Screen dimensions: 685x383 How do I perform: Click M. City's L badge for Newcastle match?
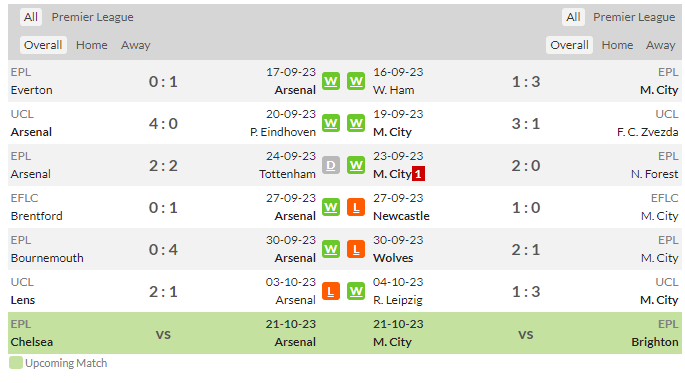[356, 207]
